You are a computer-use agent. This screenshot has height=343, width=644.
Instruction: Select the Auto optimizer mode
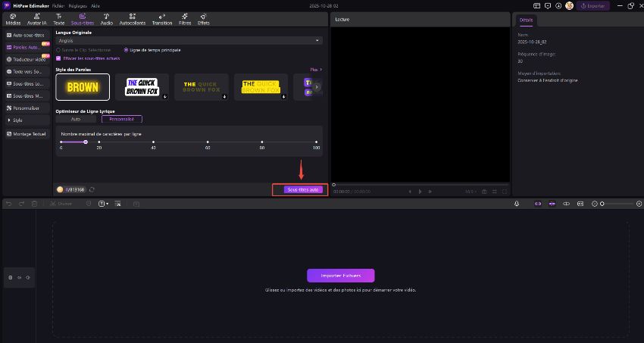click(76, 119)
